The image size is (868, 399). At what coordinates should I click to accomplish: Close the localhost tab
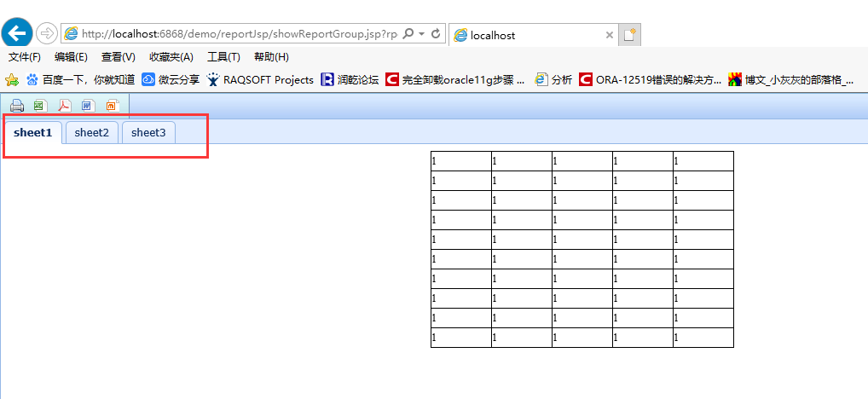[x=610, y=35]
